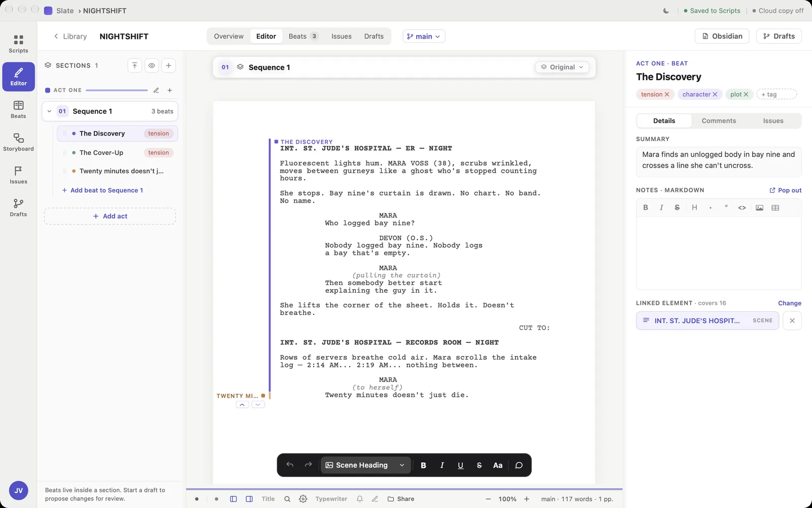Click Add beat to Sequence 1

click(x=103, y=190)
